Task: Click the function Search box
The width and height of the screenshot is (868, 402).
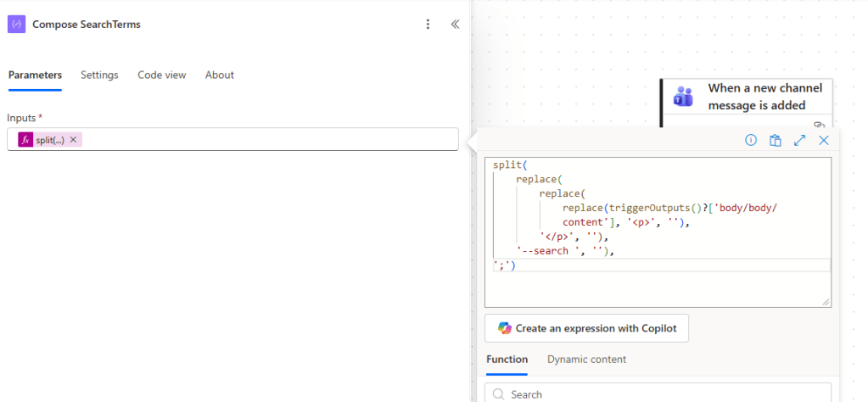Action: click(662, 394)
